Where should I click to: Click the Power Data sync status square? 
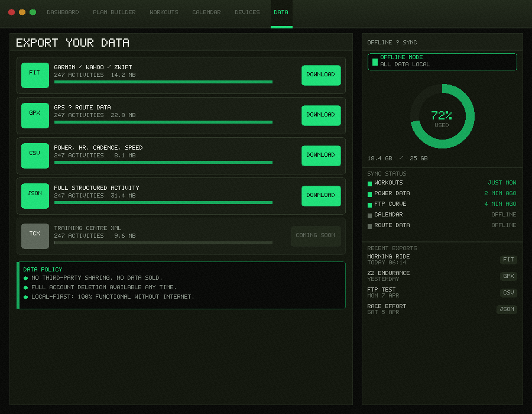click(x=370, y=195)
